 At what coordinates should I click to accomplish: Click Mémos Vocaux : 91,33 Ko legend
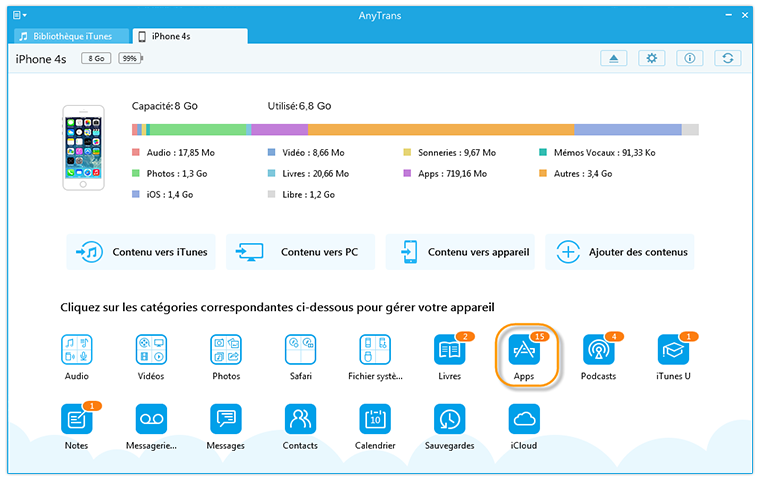click(x=597, y=153)
